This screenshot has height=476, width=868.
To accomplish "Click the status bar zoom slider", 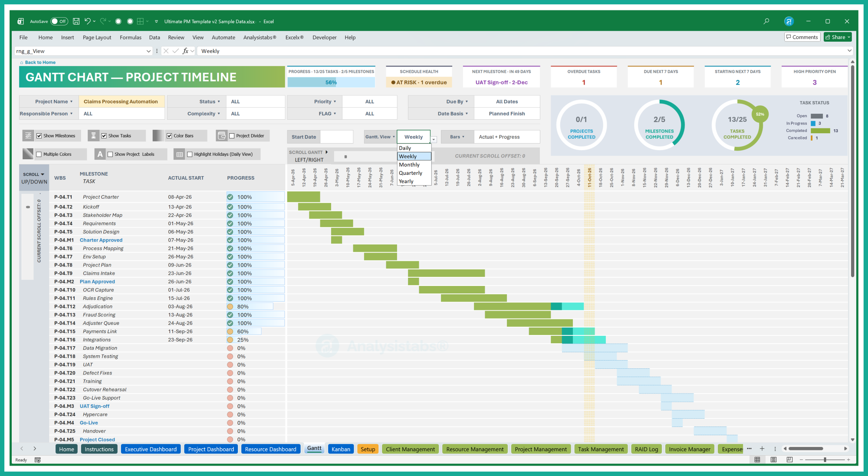I will pos(825,460).
